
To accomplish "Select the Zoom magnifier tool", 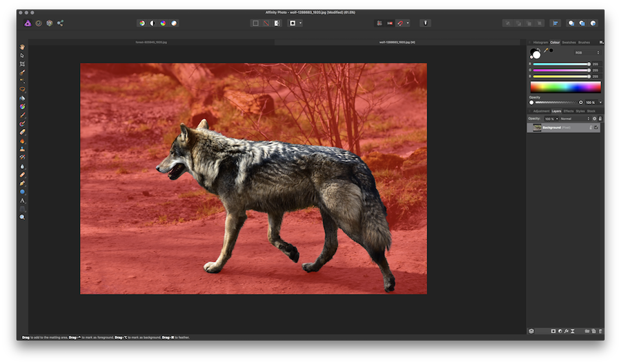I will coord(22,216).
